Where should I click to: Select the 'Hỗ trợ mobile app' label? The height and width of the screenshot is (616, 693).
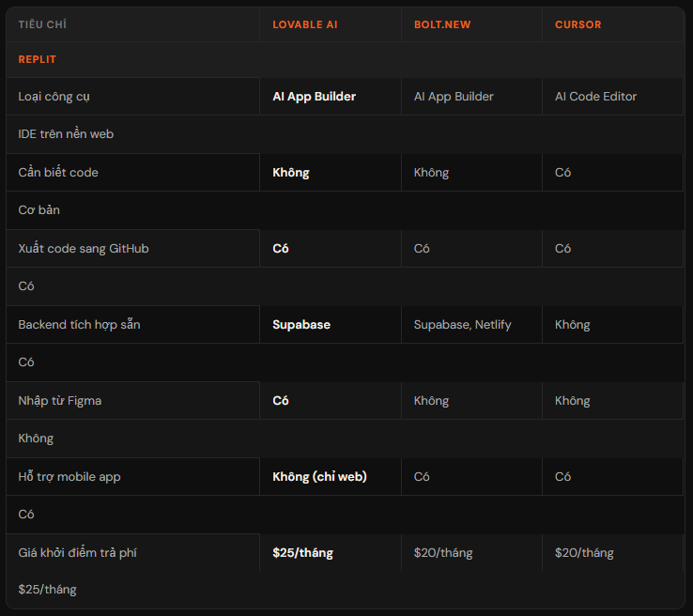click(69, 477)
